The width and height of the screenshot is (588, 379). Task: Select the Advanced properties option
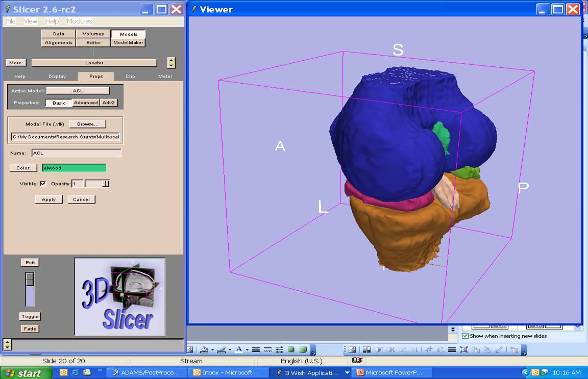coord(86,103)
